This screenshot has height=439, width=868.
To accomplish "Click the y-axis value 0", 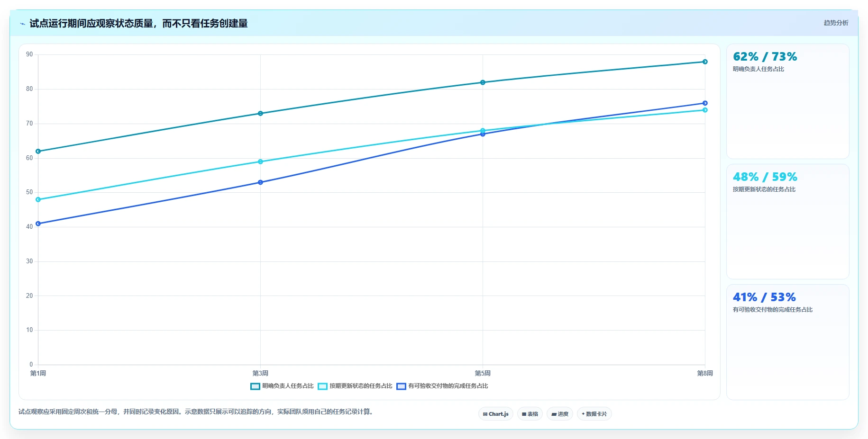I will (x=31, y=365).
